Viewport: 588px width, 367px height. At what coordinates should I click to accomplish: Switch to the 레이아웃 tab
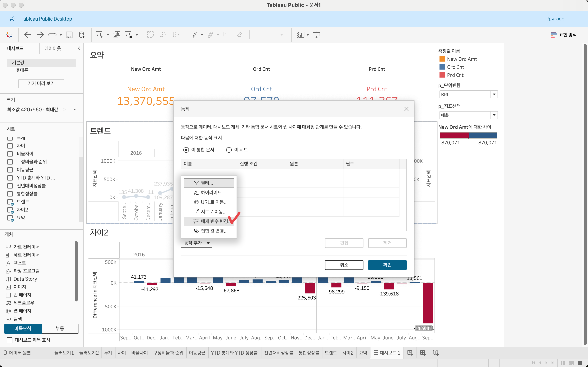(52, 48)
